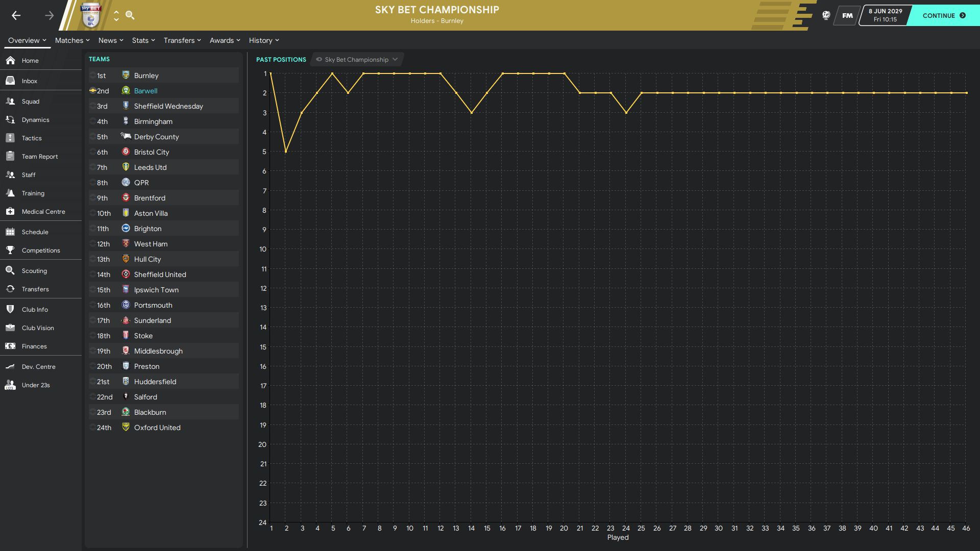980x551 pixels.
Task: Select Burnley in teams list
Action: click(x=164, y=75)
